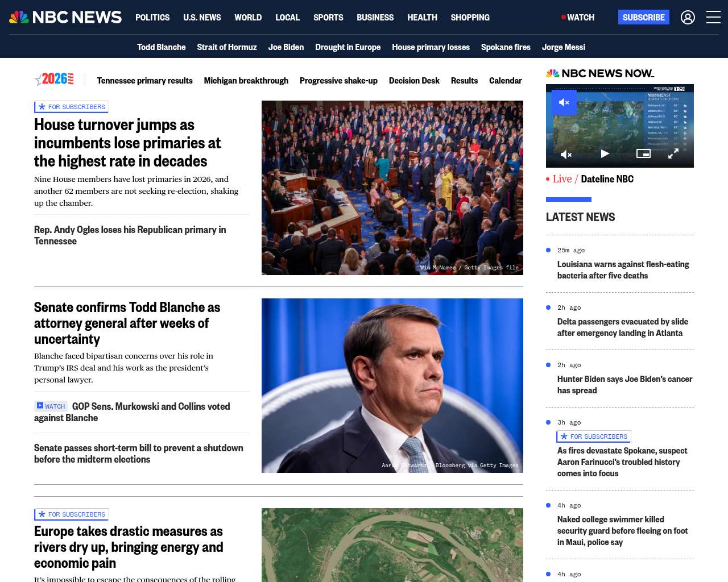This screenshot has height=582, width=728.
Task: Click the House turnover story summary text
Action: [136, 191]
